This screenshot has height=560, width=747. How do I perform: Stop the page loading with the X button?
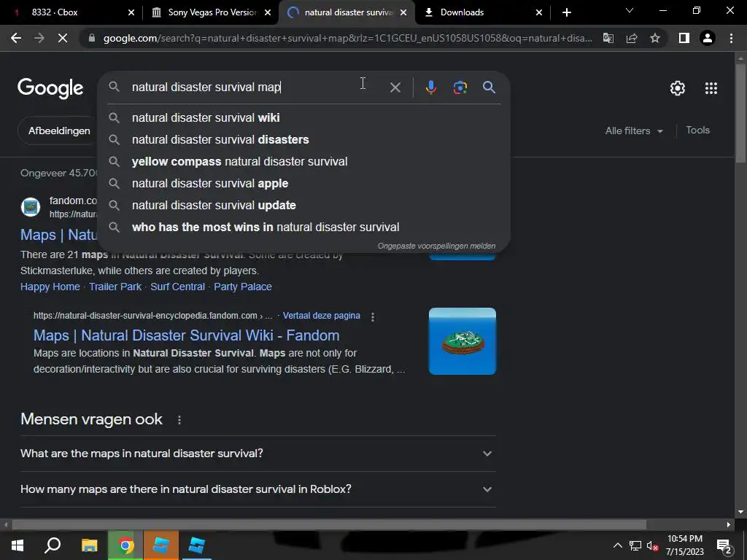63,38
